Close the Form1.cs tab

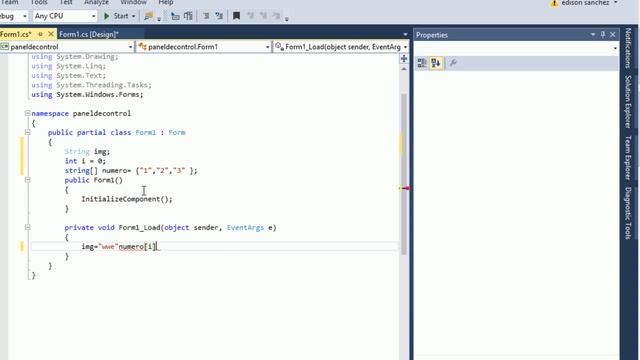(x=51, y=34)
